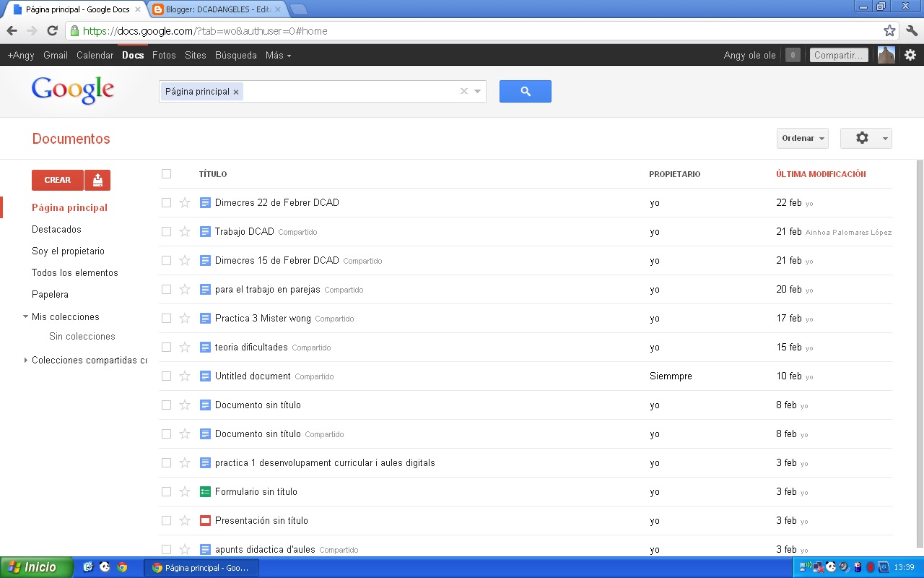Open Sites from the top bar

pos(195,55)
